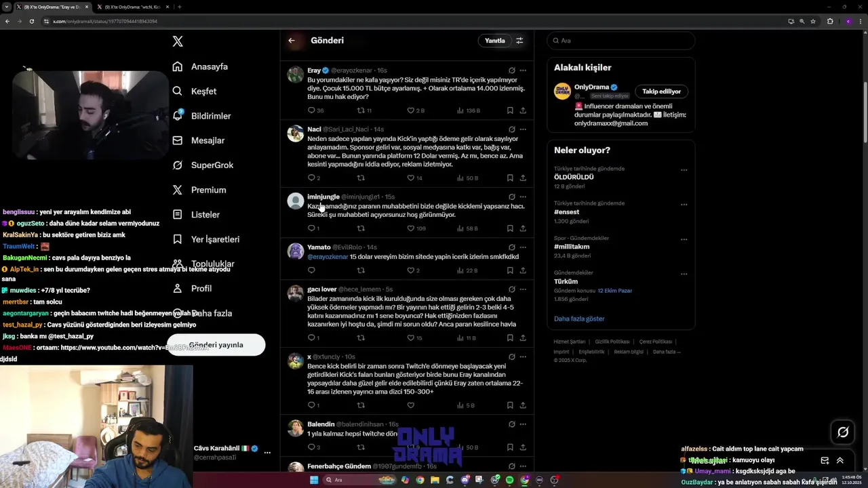Share Yamato's post
Viewport: 868px width, 488px height.
[x=523, y=270]
